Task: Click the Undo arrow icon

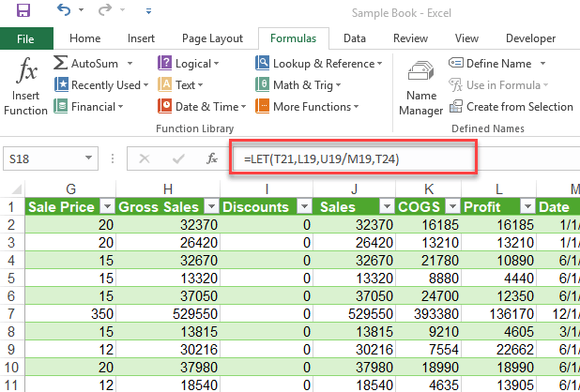Action: pyautogui.click(x=64, y=12)
